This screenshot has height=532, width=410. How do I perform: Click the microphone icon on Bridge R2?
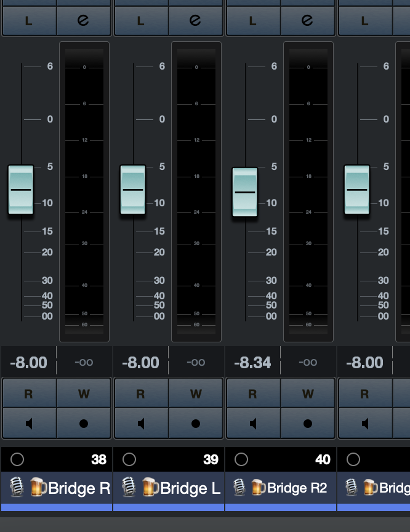click(x=239, y=487)
